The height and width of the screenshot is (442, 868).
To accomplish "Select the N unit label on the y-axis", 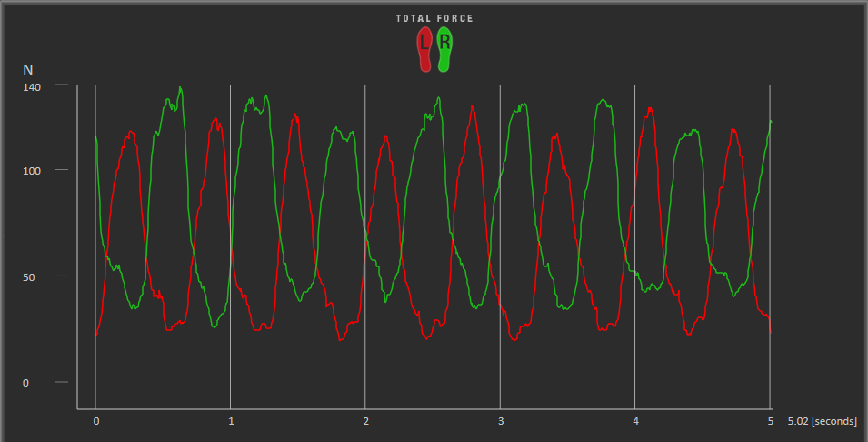I will point(27,69).
